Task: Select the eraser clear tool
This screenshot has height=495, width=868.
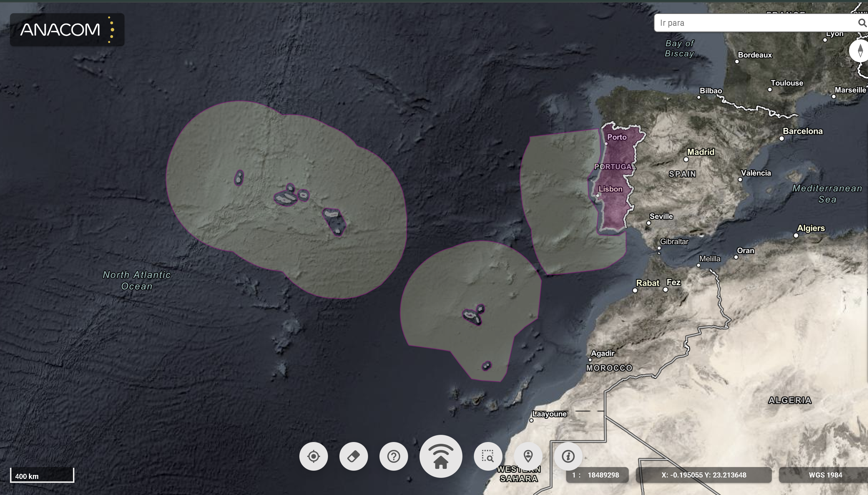Action: [354, 456]
